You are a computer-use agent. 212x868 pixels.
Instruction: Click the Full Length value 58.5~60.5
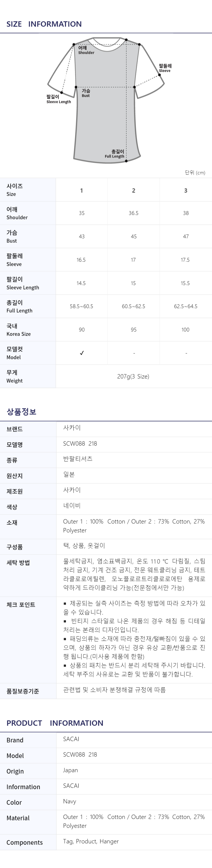click(81, 306)
